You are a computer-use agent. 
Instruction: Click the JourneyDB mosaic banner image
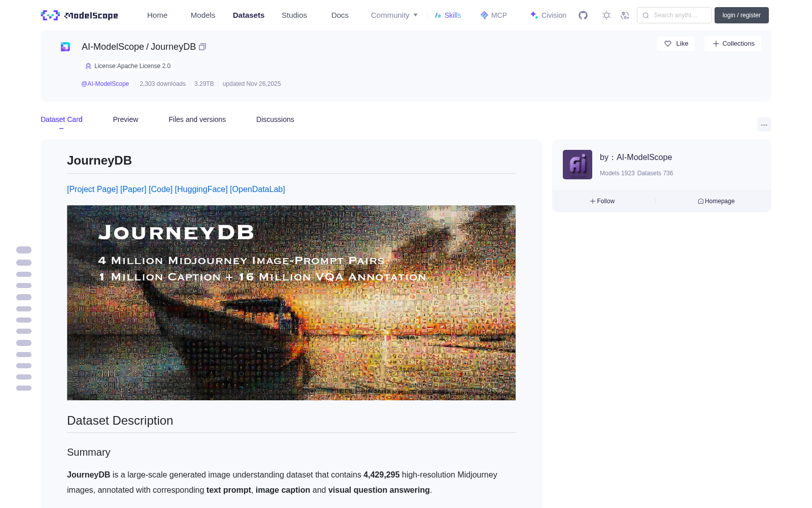291,303
